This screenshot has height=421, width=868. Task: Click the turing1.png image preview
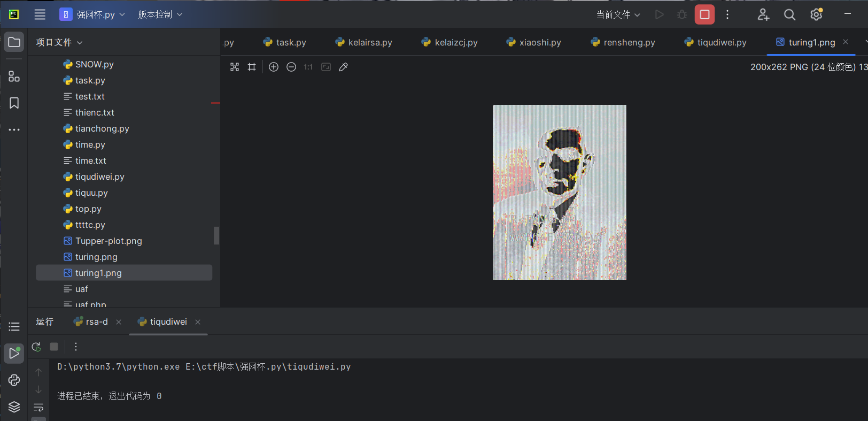(559, 192)
